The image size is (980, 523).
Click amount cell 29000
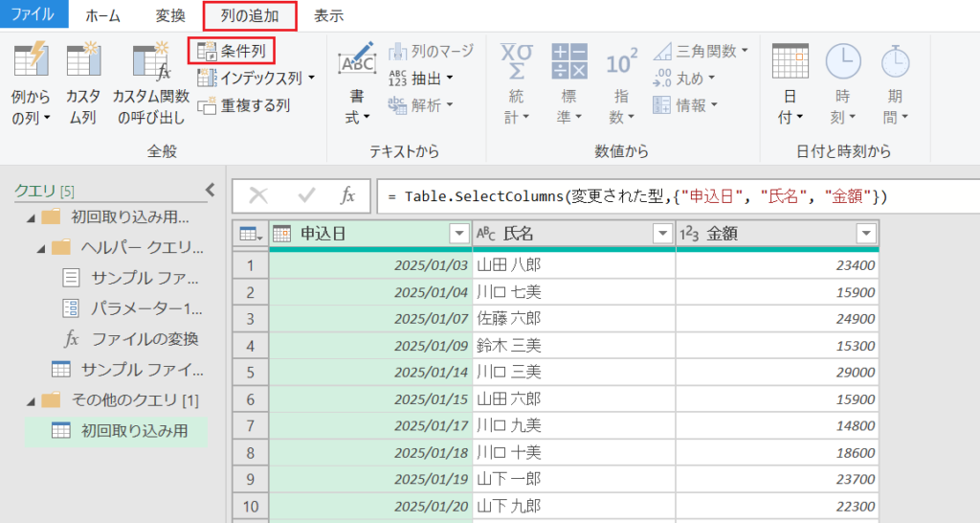pyautogui.click(x=777, y=373)
